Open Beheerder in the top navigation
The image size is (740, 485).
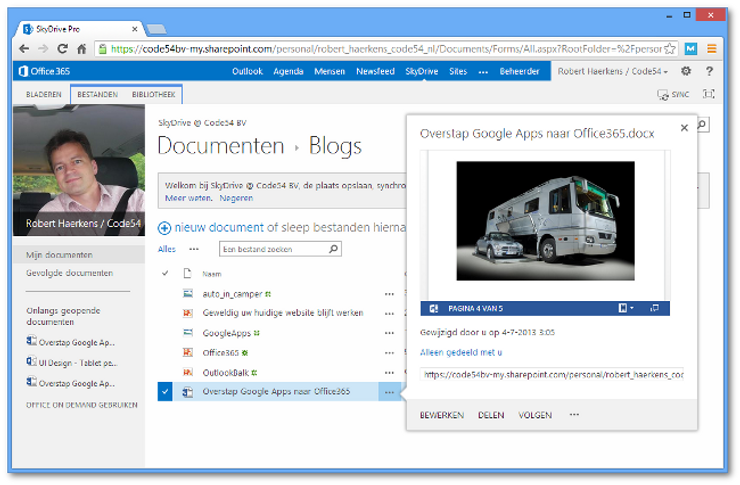pos(519,71)
